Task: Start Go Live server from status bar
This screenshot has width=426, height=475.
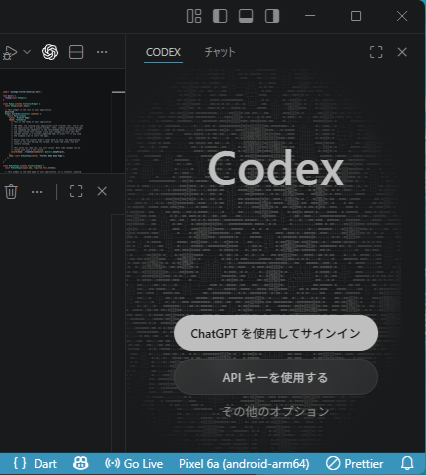Action: click(134, 464)
